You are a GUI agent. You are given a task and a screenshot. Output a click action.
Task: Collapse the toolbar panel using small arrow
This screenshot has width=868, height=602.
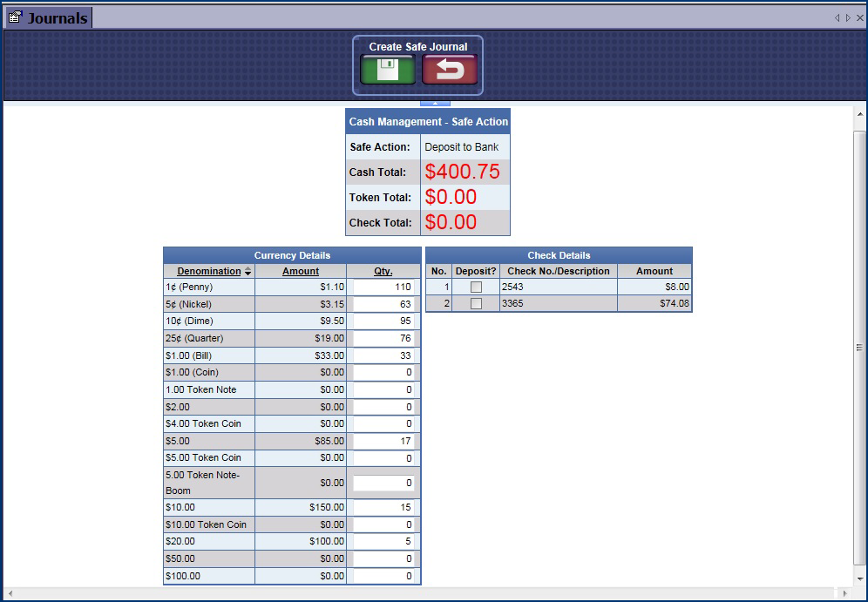click(x=436, y=103)
